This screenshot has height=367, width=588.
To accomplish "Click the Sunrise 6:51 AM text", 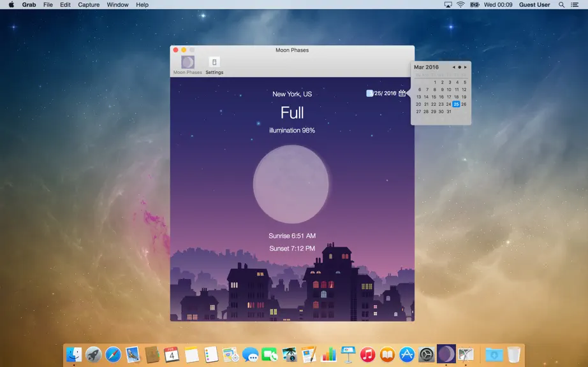I will tap(292, 236).
